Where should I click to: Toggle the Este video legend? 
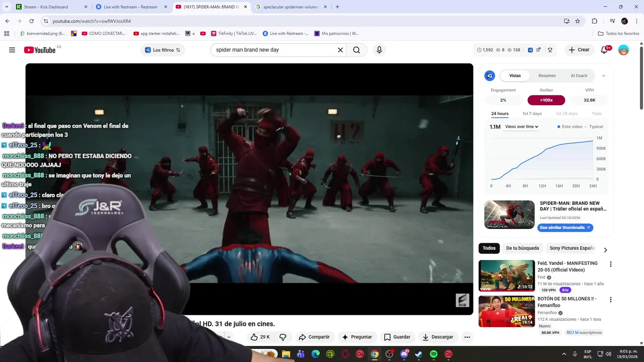coord(570,127)
